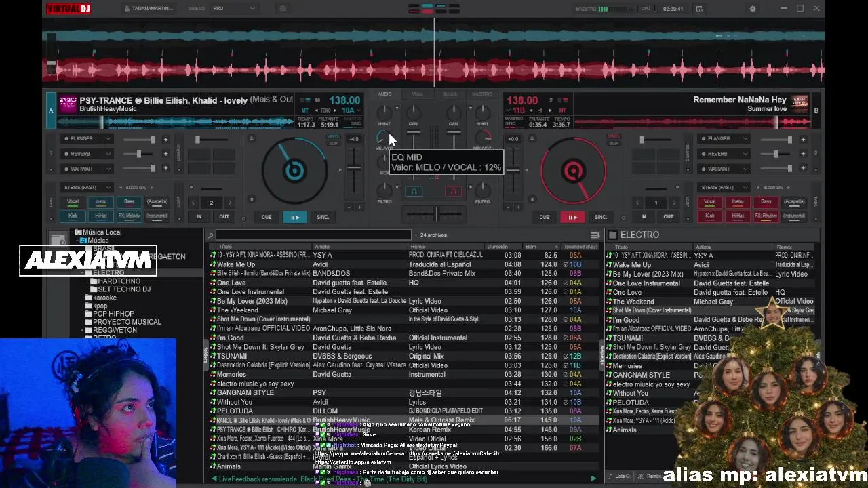Enable VINYL mode on deck A
868x488 pixels.
334,136
